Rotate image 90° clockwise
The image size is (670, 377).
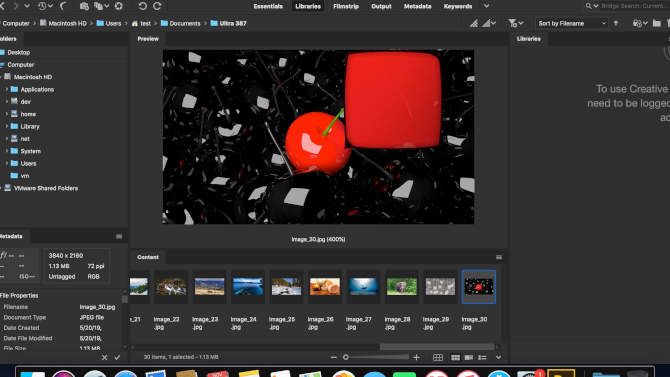[x=157, y=6]
